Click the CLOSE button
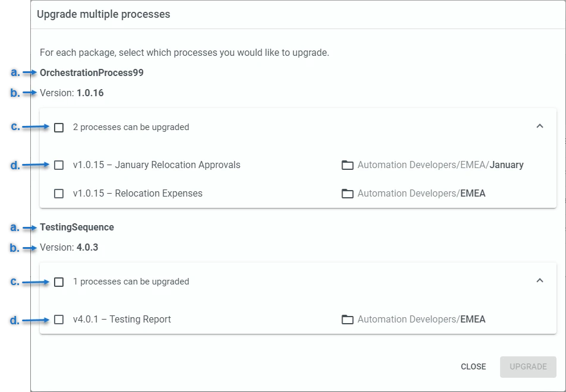This screenshot has width=566, height=392. (x=473, y=366)
